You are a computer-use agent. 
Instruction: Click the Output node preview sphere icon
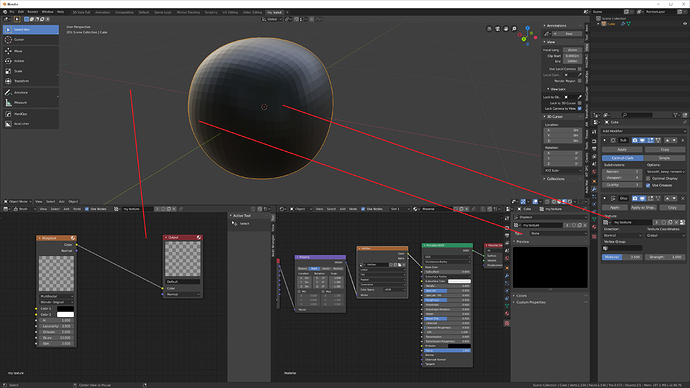199,238
